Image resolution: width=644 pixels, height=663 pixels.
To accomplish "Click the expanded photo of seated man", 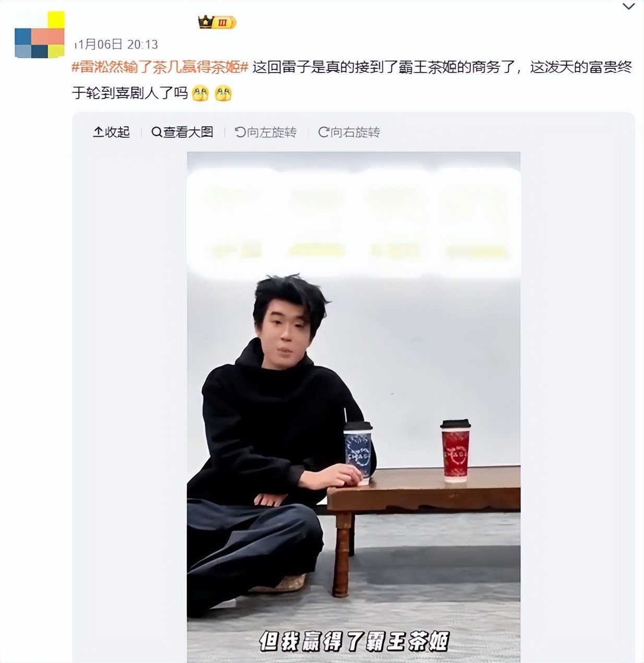I will click(x=354, y=407).
